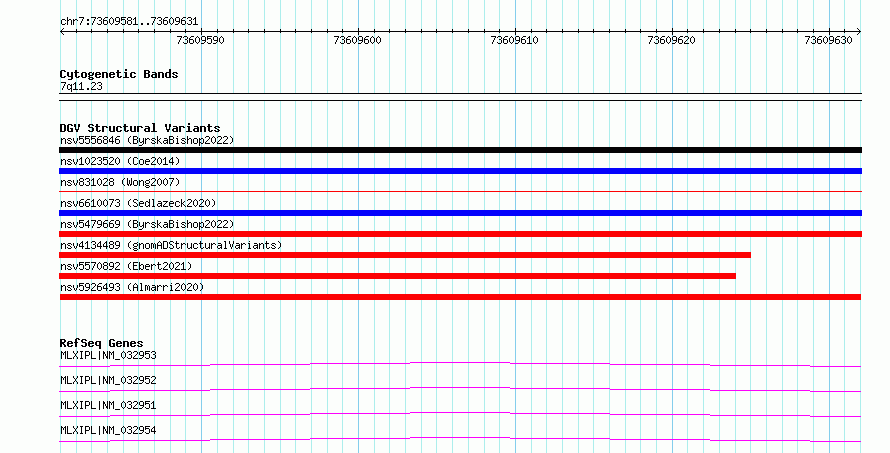Open transcript MLXIPL|NM_032951 label
890x453 pixels.
tap(108, 405)
